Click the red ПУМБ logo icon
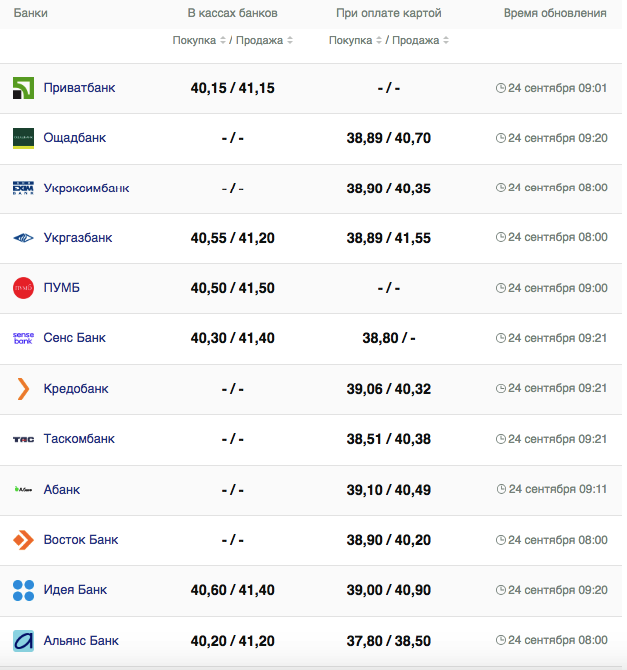 point(23,288)
